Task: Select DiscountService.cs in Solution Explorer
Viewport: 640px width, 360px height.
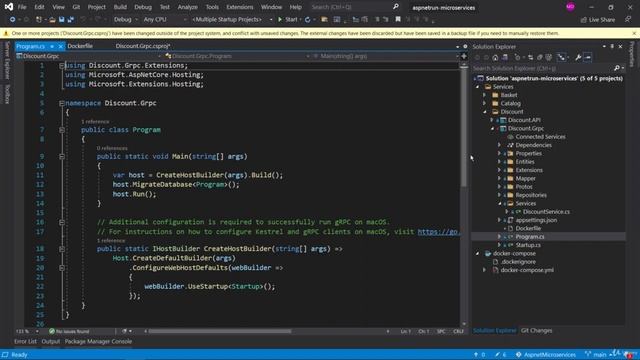Action: click(546, 211)
